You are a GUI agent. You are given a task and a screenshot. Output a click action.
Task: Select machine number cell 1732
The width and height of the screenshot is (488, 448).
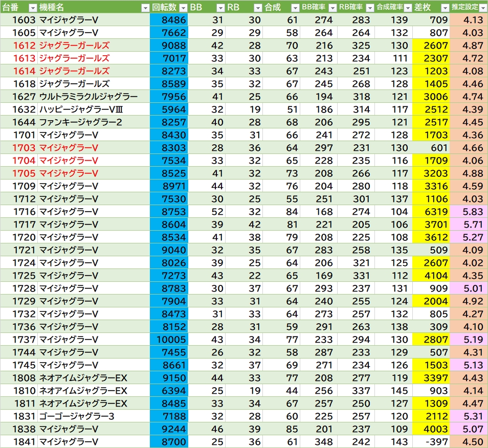pyautogui.click(x=19, y=314)
